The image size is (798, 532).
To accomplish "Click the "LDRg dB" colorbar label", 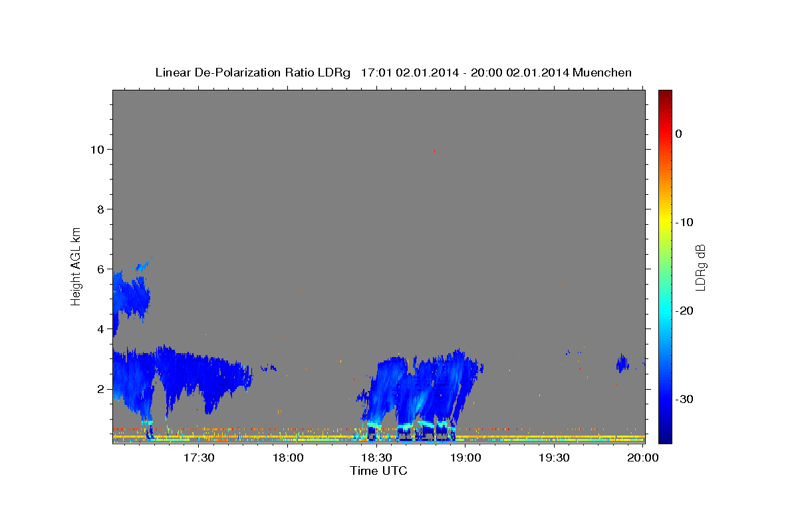I will [700, 267].
